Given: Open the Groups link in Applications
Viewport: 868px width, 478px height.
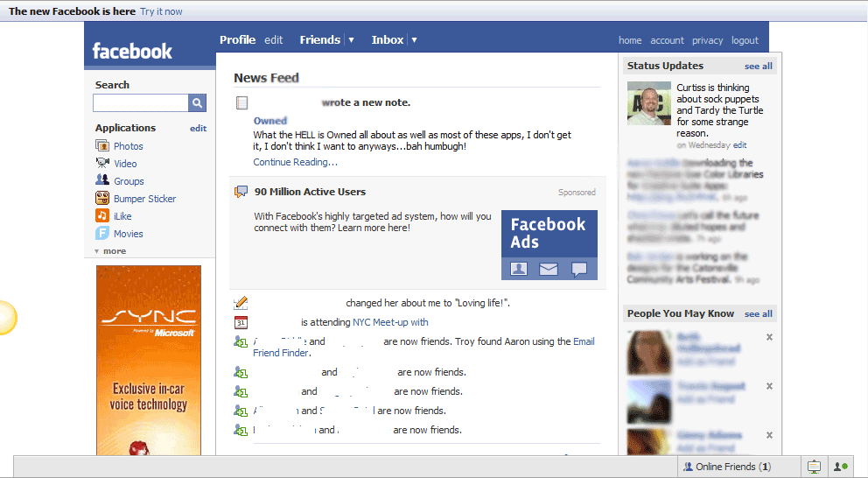Looking at the screenshot, I should click(x=129, y=181).
